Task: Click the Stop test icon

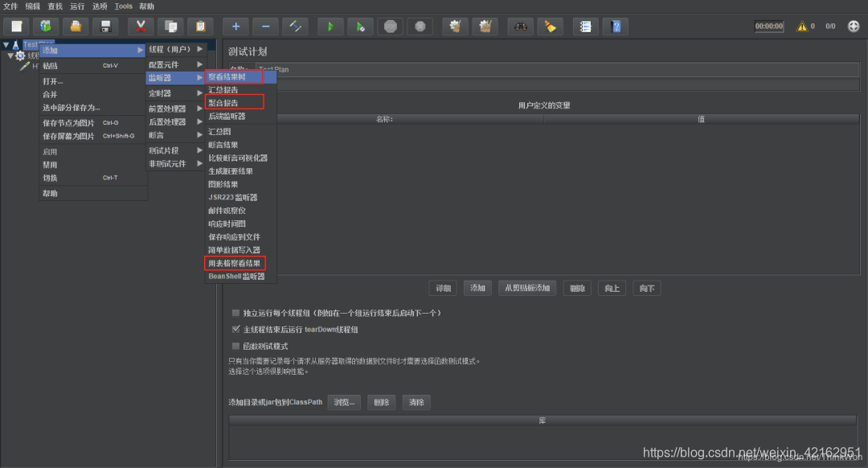Action: [391, 26]
